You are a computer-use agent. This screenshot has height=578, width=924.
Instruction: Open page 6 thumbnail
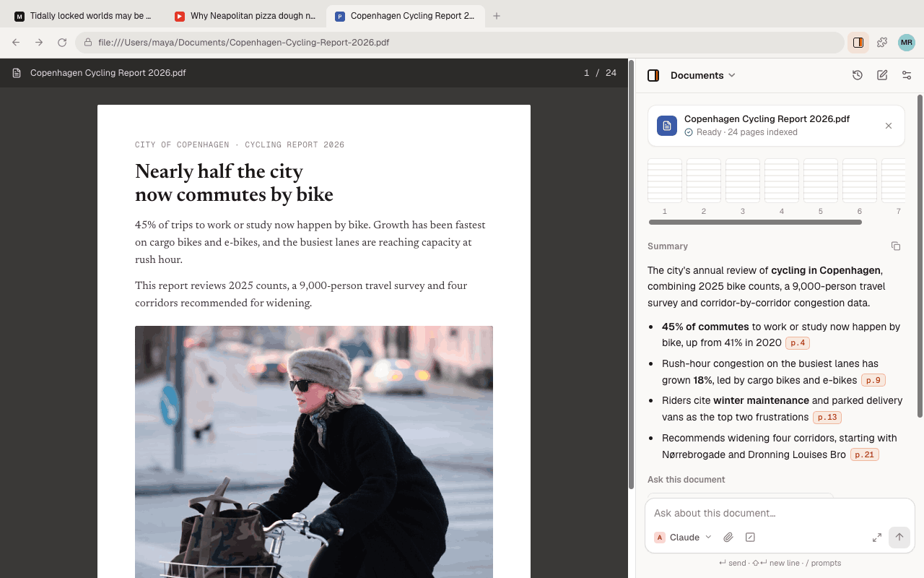860,181
